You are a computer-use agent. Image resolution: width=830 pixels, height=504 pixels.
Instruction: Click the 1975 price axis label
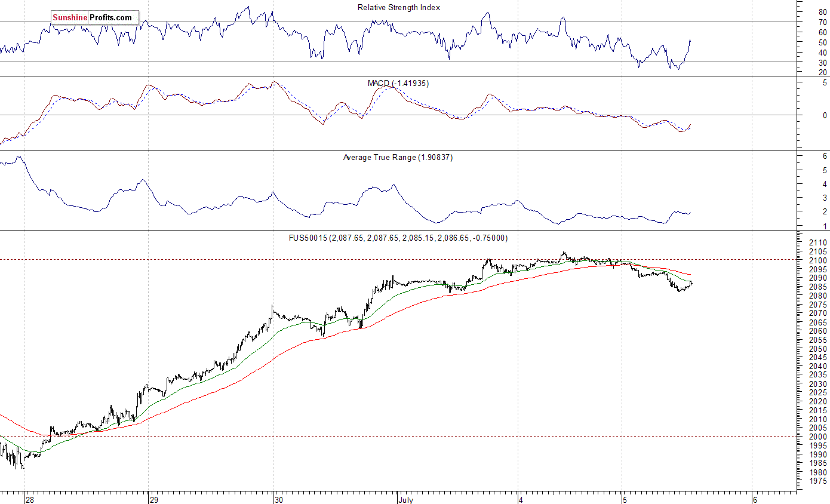(818, 481)
